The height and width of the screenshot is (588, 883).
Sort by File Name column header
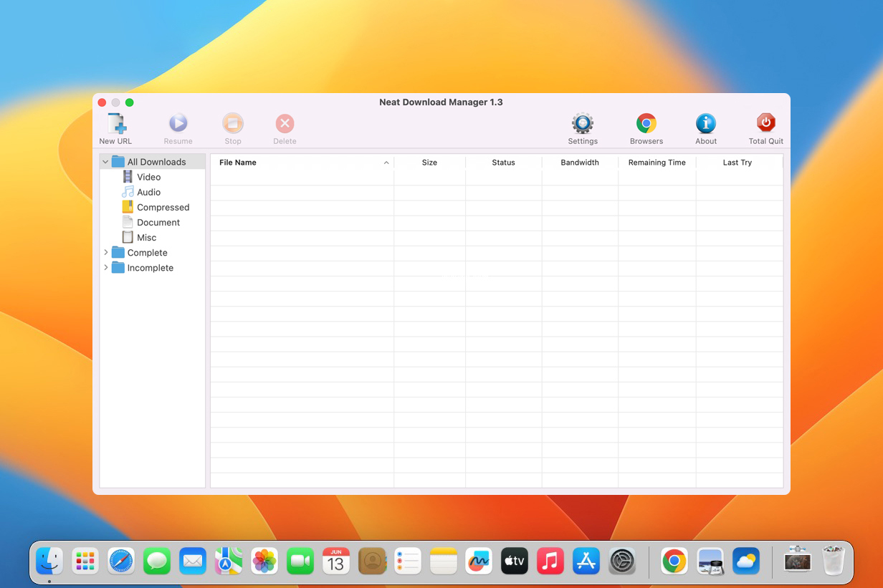302,163
